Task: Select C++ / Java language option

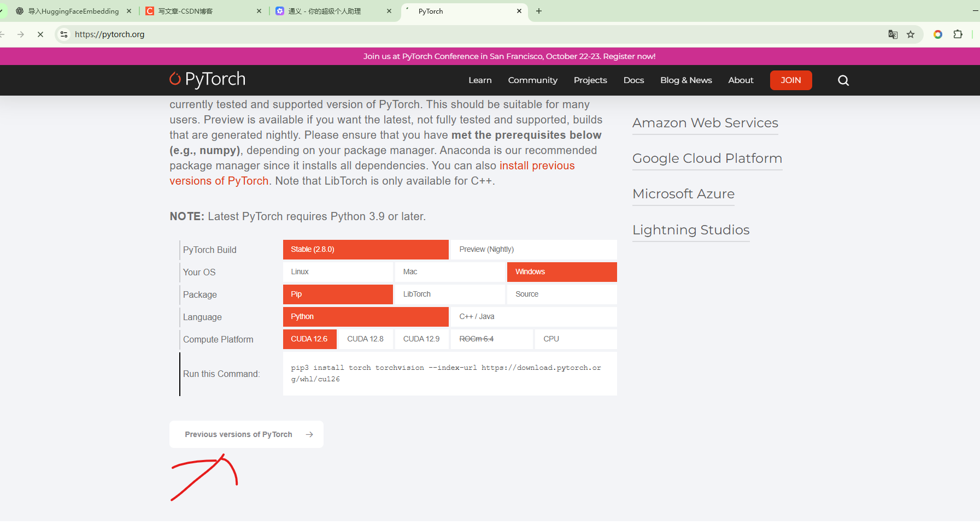Action: coord(534,317)
